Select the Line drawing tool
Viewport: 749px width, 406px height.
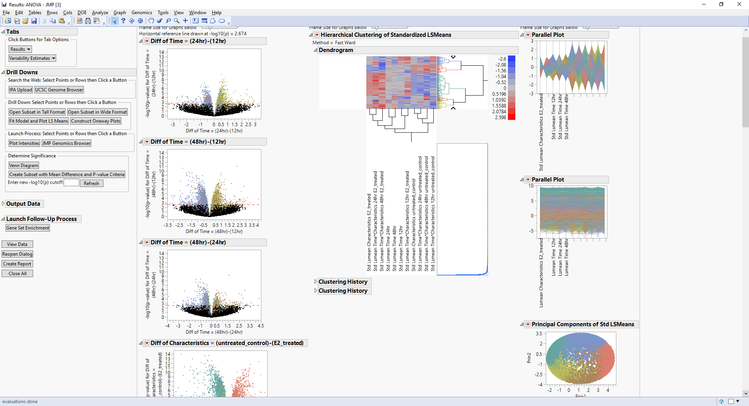click(x=204, y=21)
